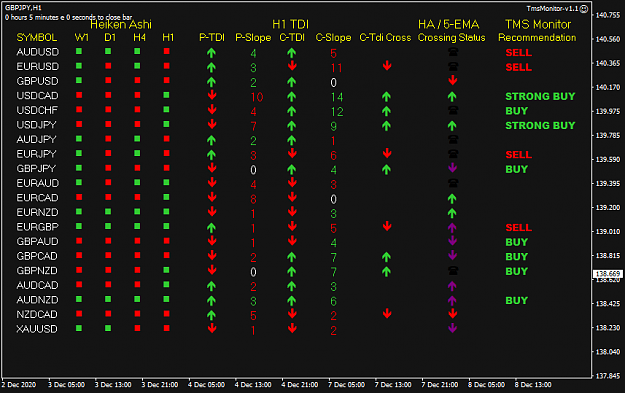625x393 pixels.
Task: Click the USDCAD C-Slope value 14
Action: (337, 97)
